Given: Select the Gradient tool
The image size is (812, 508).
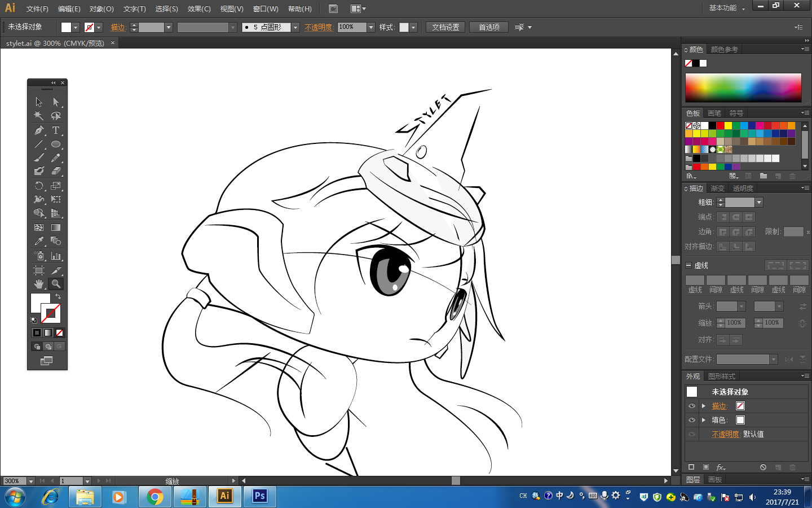Looking at the screenshot, I should pos(56,227).
